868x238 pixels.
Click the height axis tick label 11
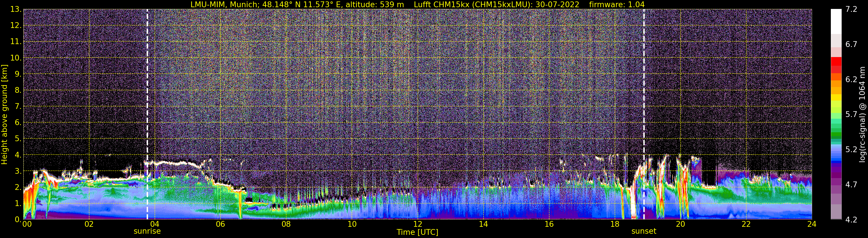pos(16,42)
